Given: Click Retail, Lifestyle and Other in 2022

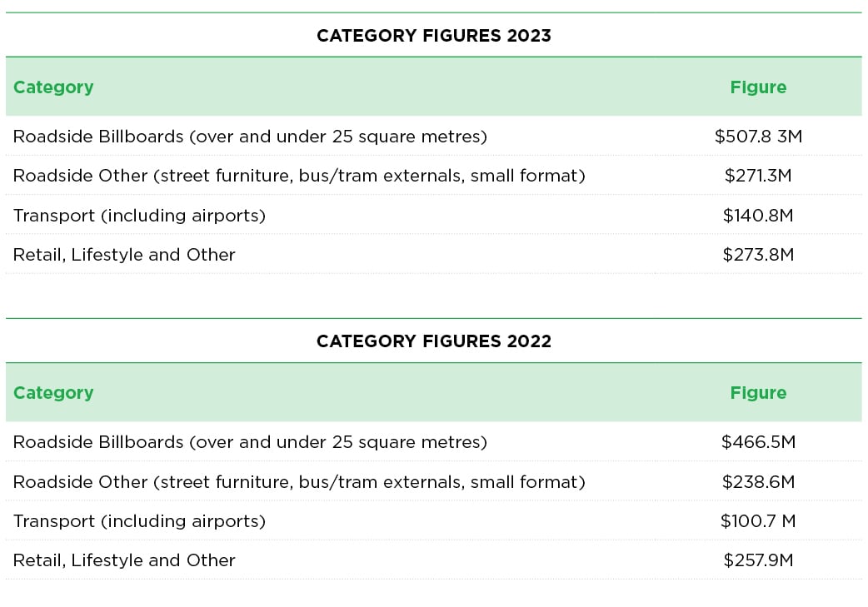Looking at the screenshot, I should pos(124,560).
